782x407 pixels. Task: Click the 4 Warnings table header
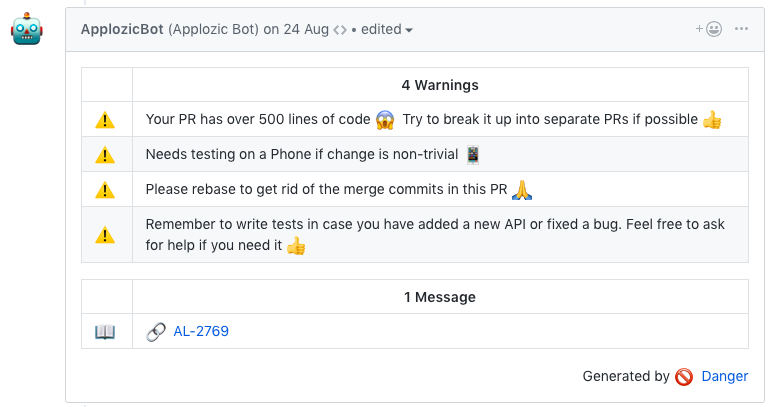coord(440,85)
